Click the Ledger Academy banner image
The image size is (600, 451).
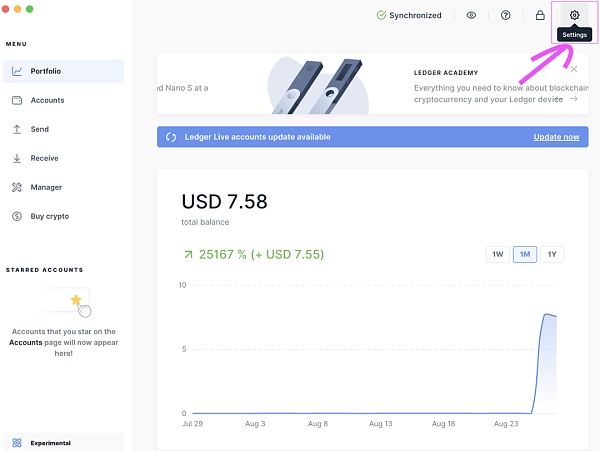(317, 84)
